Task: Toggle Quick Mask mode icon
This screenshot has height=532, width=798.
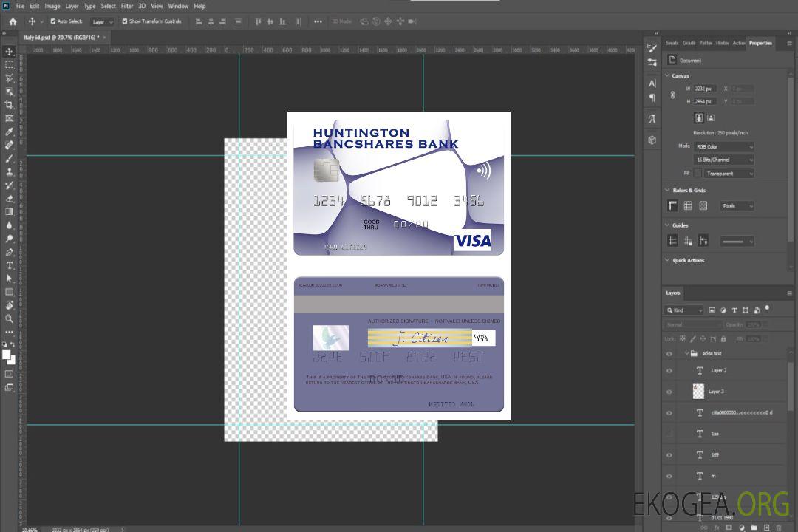Action: 9,374
